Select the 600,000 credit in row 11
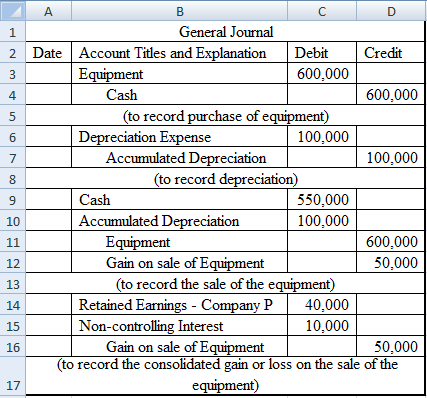The width and height of the screenshot is (427, 398). coord(391,242)
